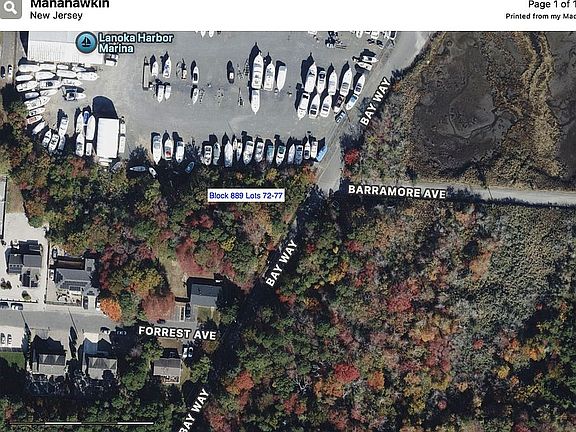Click Bay Way label south of Forrest Ave

tap(195, 411)
